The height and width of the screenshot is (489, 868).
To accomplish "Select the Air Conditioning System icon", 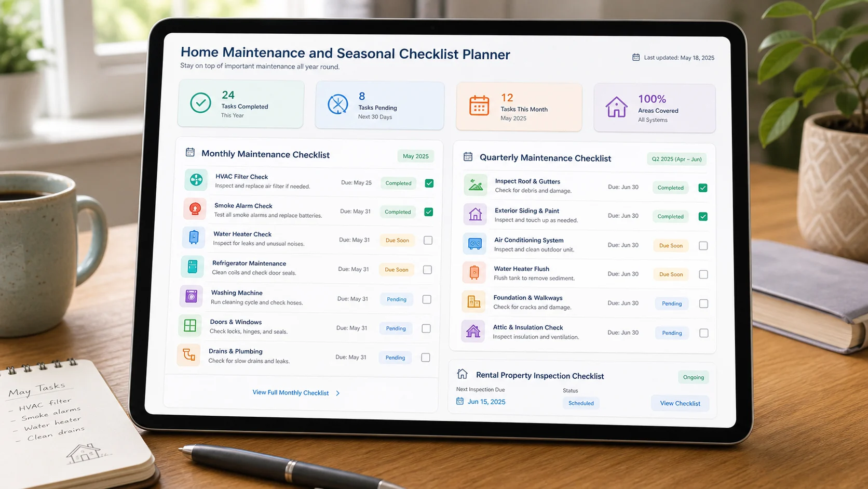I will [474, 243].
